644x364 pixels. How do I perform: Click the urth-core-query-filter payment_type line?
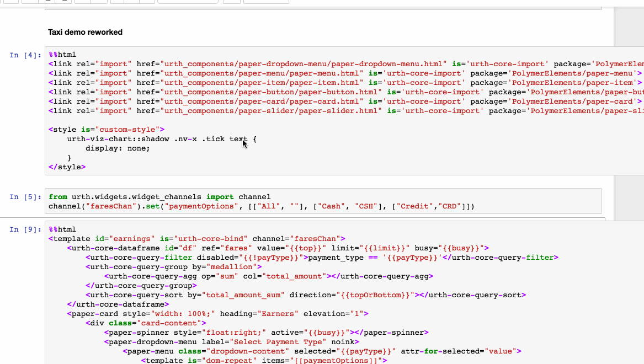click(x=322, y=258)
